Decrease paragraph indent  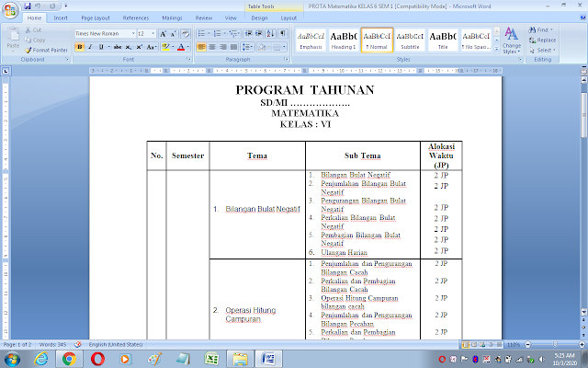(248, 34)
